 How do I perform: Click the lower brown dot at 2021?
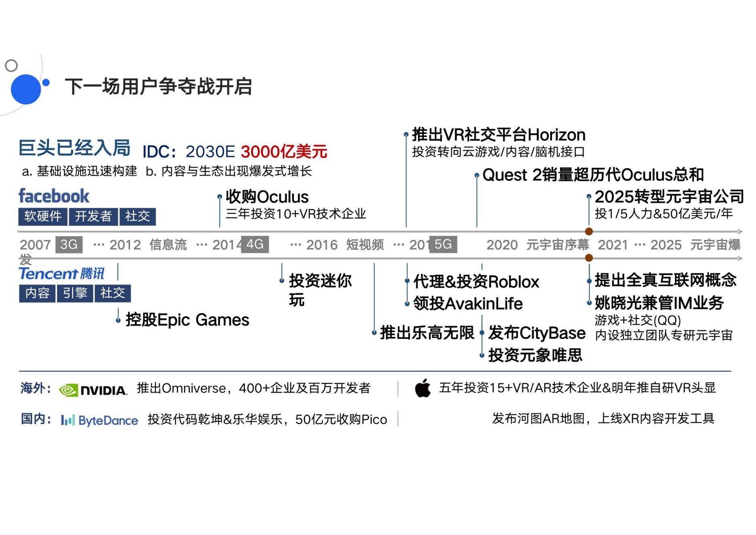589,258
